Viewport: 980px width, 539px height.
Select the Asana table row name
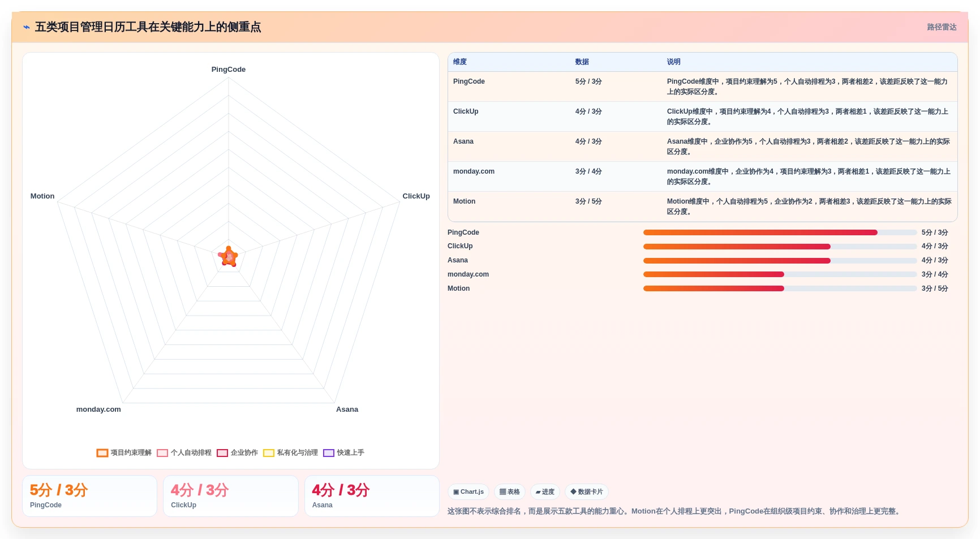(x=463, y=141)
